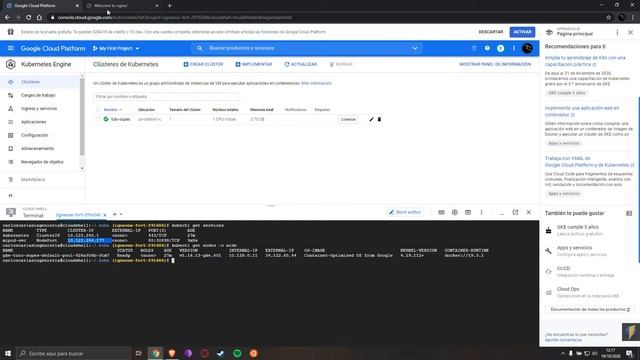Focus the filter by name or label field
The height and width of the screenshot is (360, 640).
pyautogui.click(x=167, y=97)
